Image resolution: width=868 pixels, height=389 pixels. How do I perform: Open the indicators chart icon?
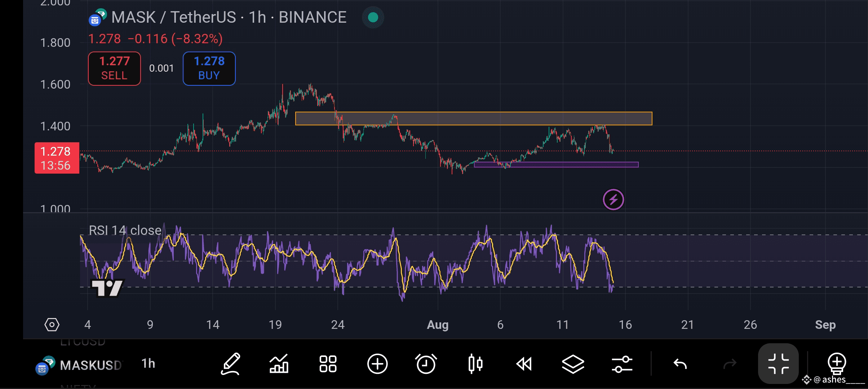pyautogui.click(x=279, y=364)
